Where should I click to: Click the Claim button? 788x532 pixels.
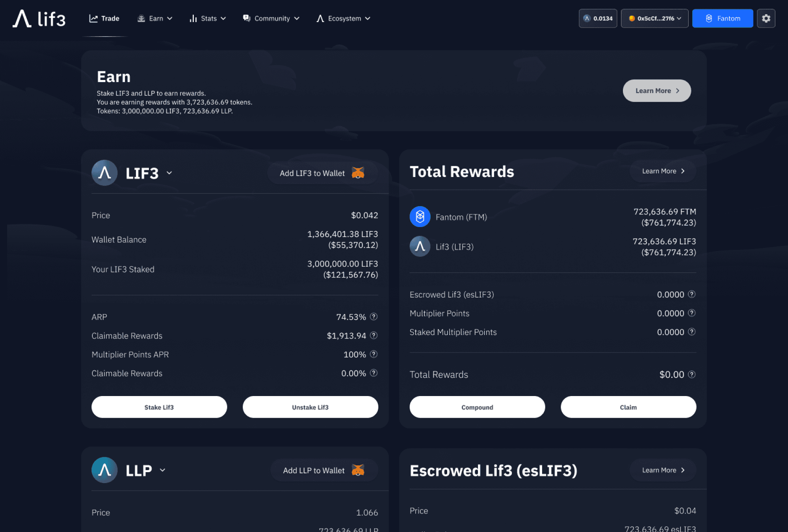[x=628, y=407]
